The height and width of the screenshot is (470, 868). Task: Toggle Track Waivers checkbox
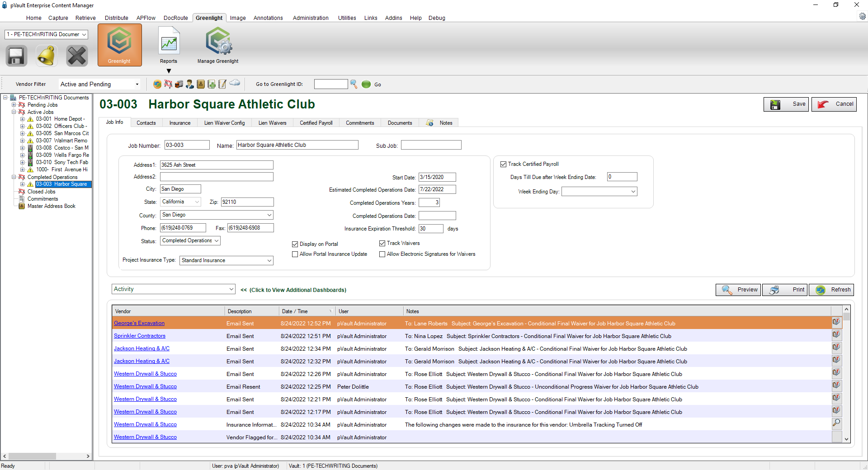tap(382, 244)
